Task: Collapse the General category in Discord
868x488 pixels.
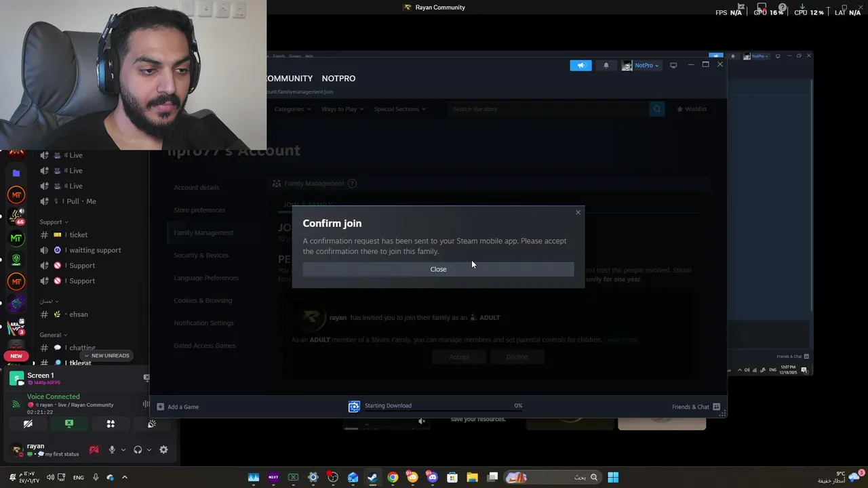Action: [54, 335]
